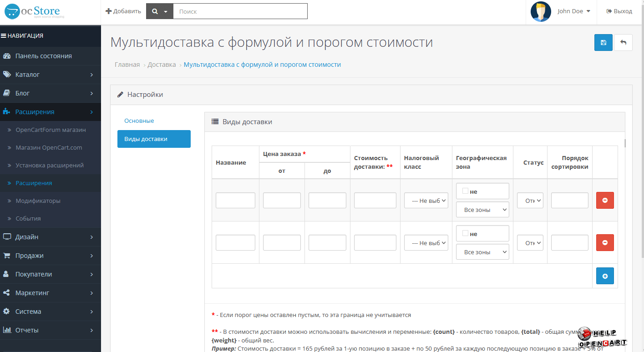
Task: Remove first delivery row with red minus
Action: tap(605, 200)
